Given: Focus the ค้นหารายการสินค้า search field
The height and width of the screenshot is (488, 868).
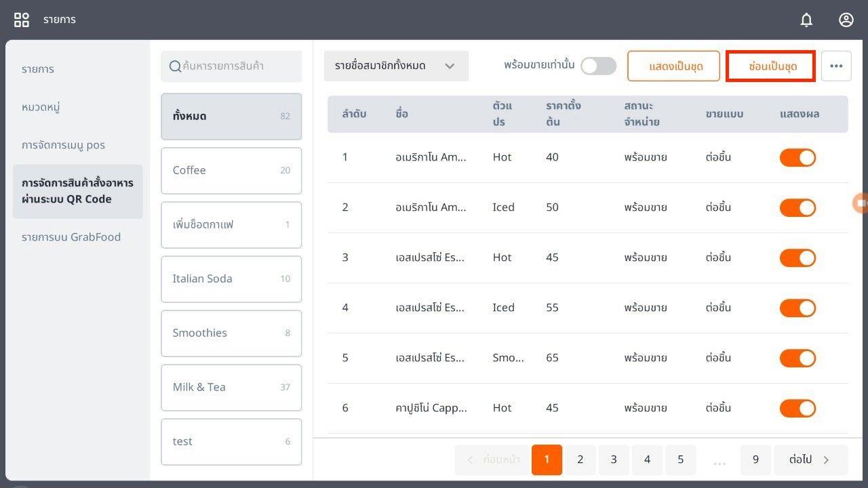Looking at the screenshot, I should 237,66.
